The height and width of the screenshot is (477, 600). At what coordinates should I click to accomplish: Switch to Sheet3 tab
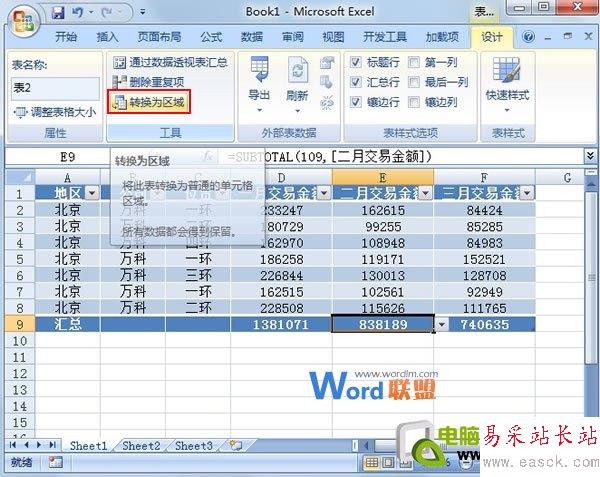pos(194,446)
